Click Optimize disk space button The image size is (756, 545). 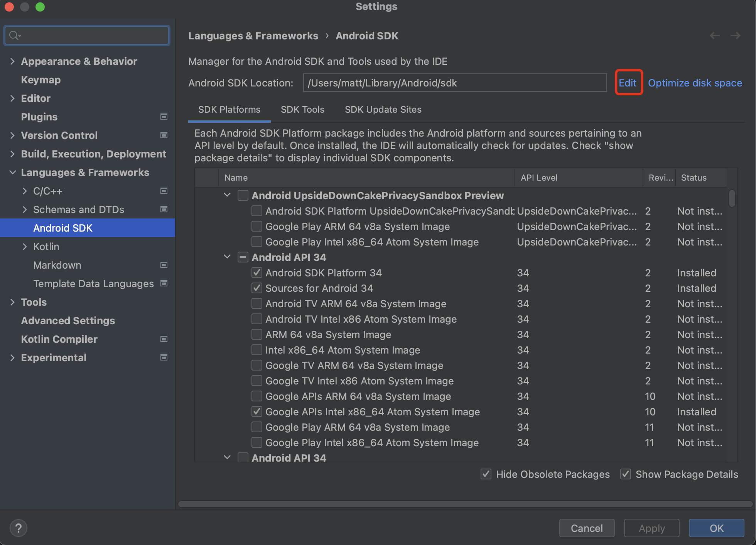click(x=695, y=83)
